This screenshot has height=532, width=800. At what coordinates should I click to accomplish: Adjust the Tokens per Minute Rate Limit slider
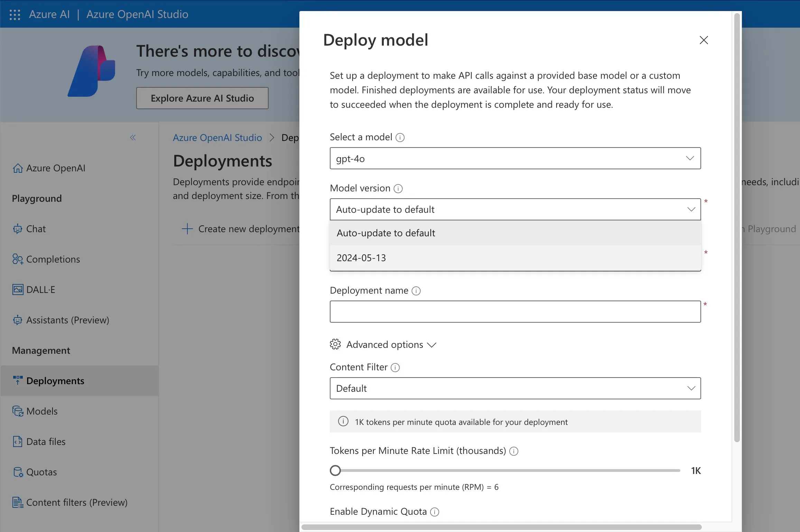336,470
